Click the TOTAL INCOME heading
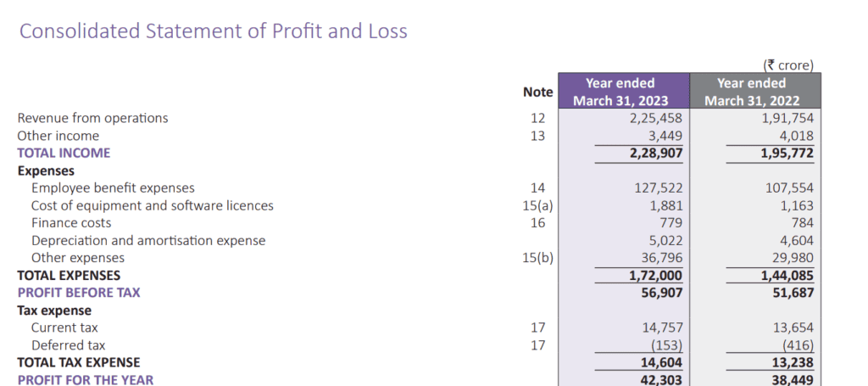This screenshot has height=386, width=868. (64, 153)
